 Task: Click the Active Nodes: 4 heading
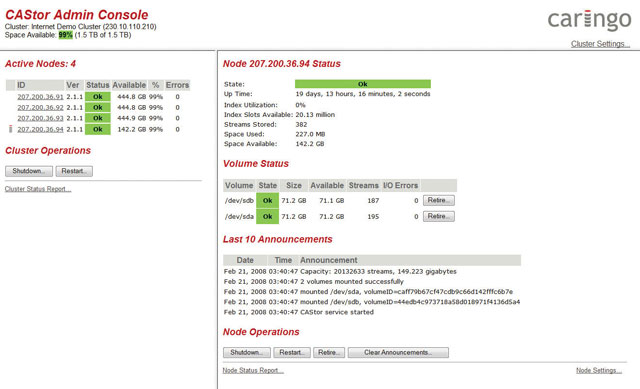(x=40, y=64)
